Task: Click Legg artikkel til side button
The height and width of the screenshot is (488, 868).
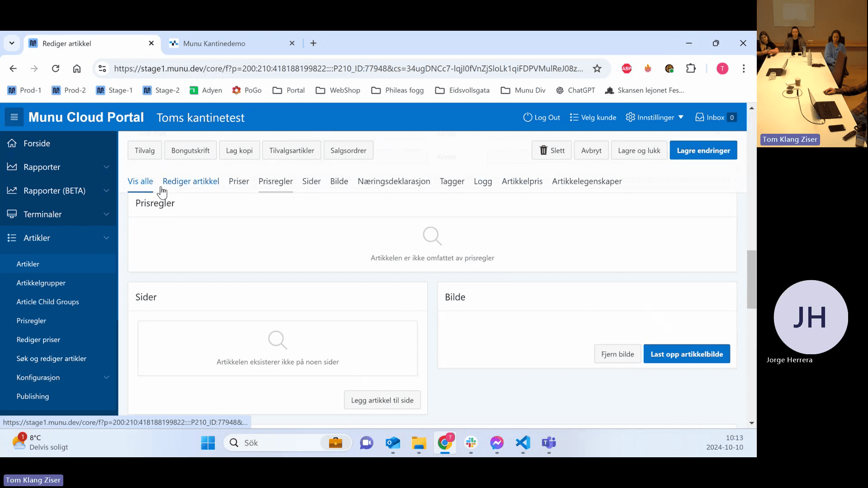Action: [x=382, y=400]
